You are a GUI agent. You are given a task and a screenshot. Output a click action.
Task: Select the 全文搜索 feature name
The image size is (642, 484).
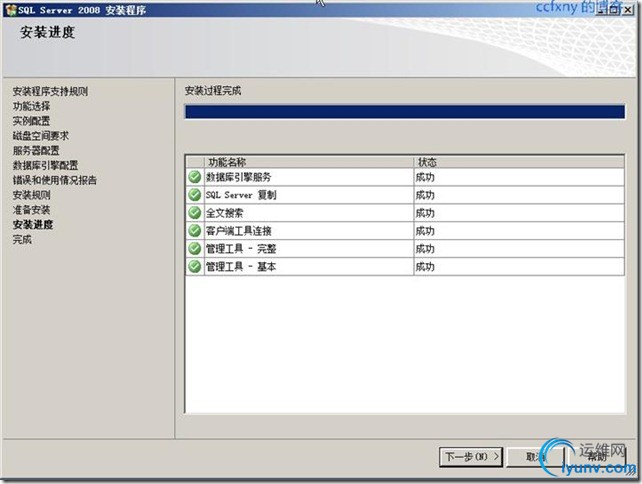click(x=224, y=213)
